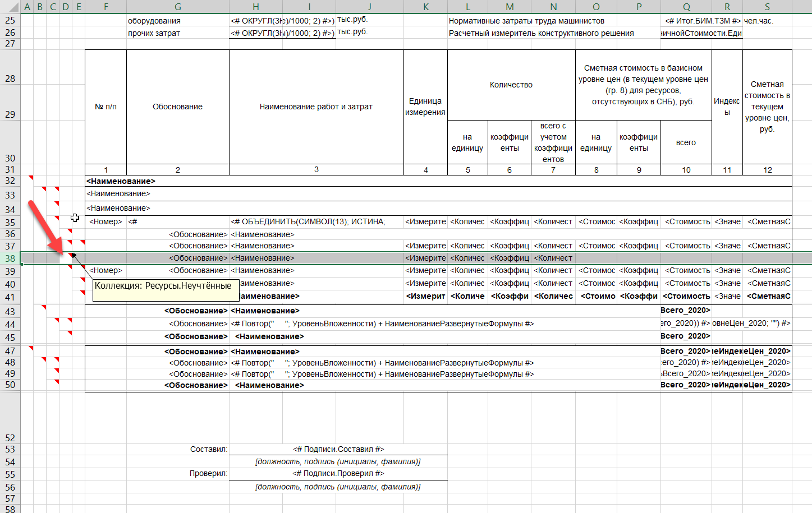Select row 43 header
The height and width of the screenshot is (513, 812).
pyautogui.click(x=10, y=311)
